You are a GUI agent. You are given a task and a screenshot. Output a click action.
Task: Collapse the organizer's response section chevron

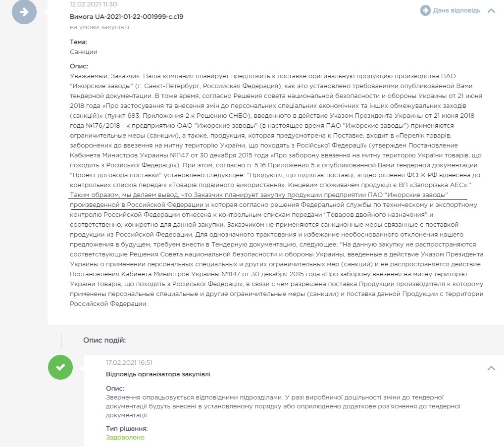pos(491,368)
